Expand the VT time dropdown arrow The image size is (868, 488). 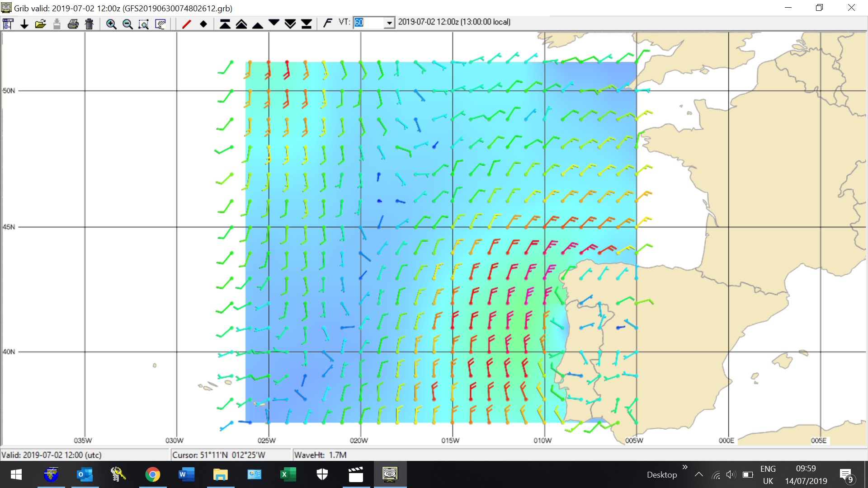(389, 23)
